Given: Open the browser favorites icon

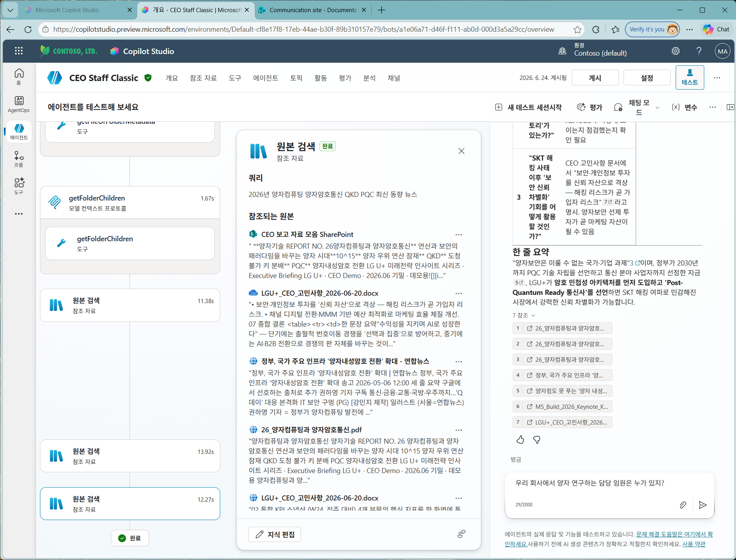Looking at the screenshot, I should point(616,29).
